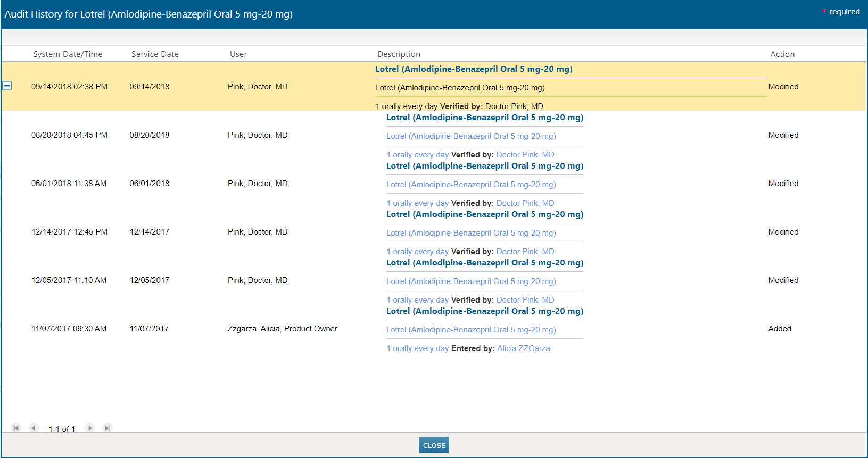The height and width of the screenshot is (458, 868).
Task: Click the Description column header
Action: pos(399,54)
